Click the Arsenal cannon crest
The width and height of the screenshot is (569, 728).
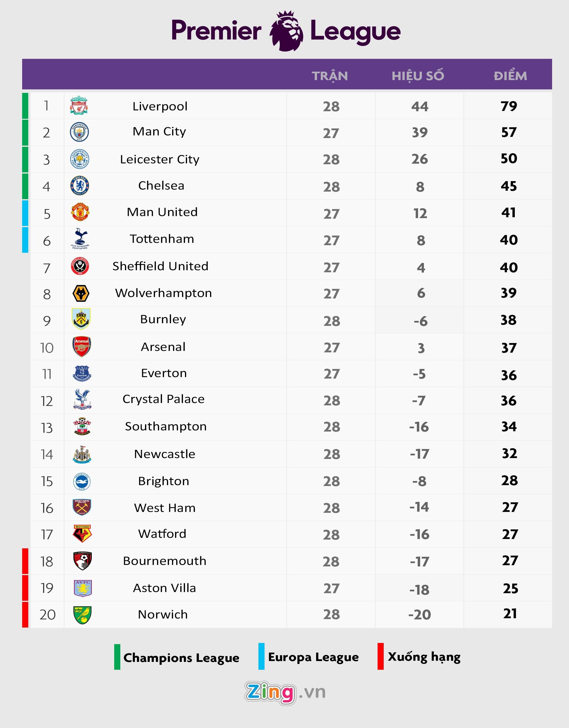pyautogui.click(x=82, y=347)
